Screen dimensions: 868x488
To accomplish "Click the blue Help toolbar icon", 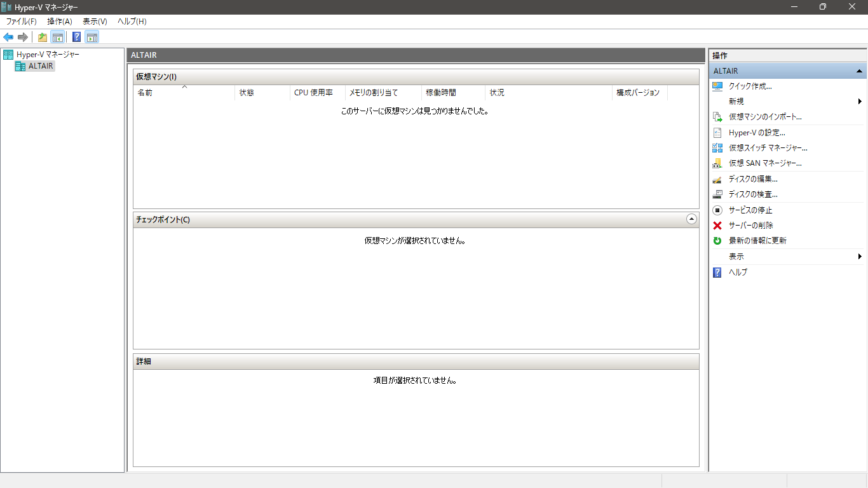I will pos(77,37).
